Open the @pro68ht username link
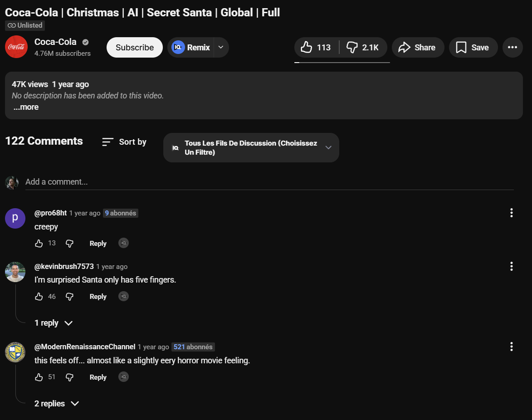The image size is (532, 420). [50, 213]
